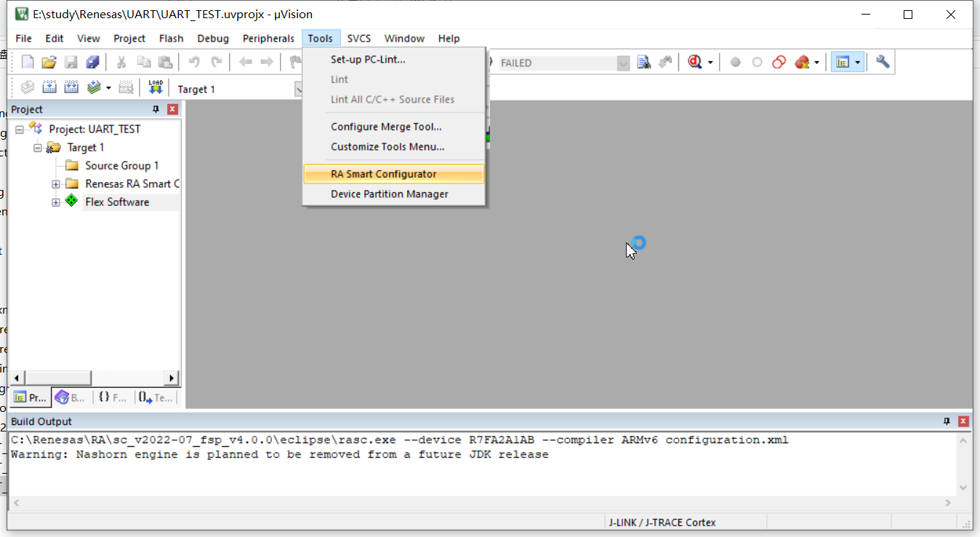The height and width of the screenshot is (537, 980).
Task: Click the Cut scissors icon
Action: click(x=121, y=63)
